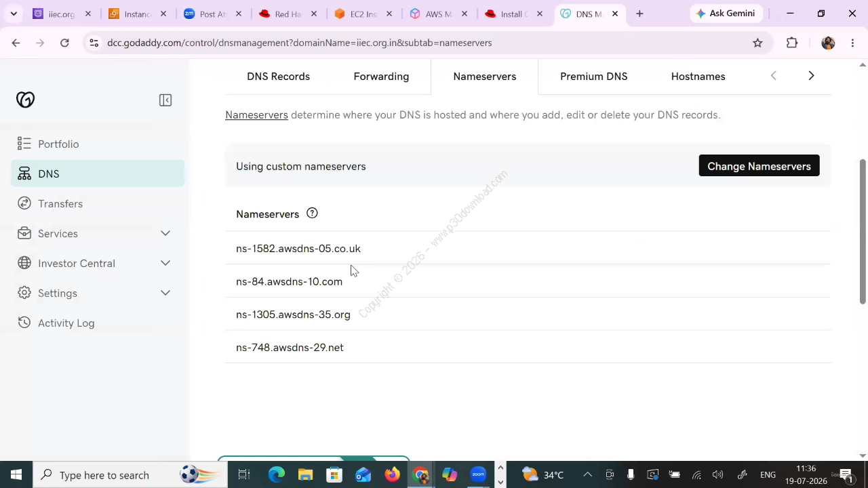Click the GoDaddy logo in sidebar
This screenshot has width=868, height=488.
coord(25,100)
